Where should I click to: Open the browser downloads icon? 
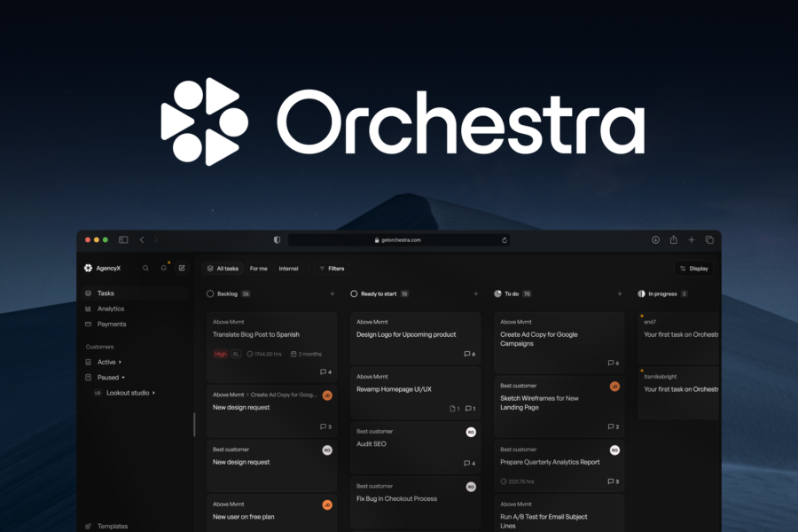(655, 239)
